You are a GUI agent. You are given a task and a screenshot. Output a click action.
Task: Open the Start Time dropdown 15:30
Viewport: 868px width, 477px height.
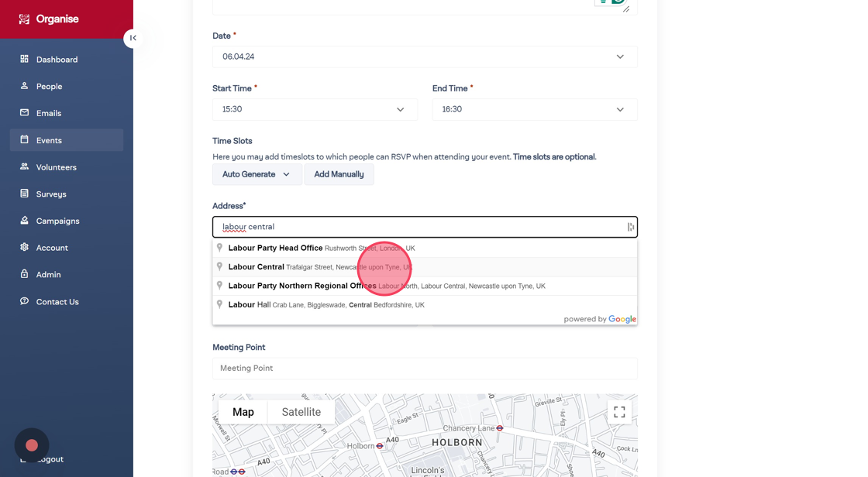point(315,109)
